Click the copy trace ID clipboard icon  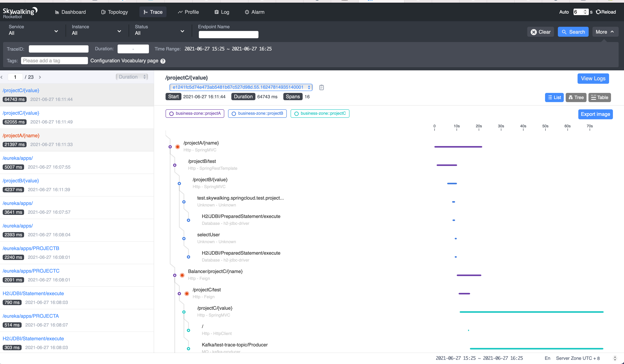[321, 87]
